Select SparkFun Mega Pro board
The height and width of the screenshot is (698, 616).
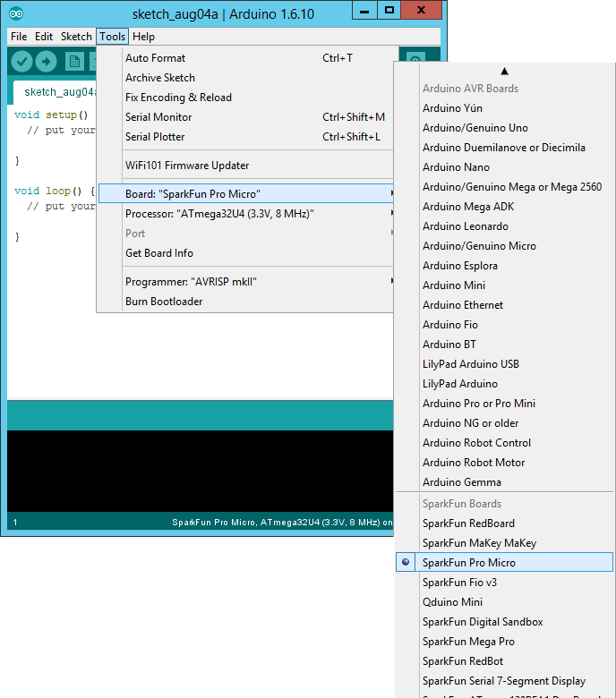coord(504,641)
